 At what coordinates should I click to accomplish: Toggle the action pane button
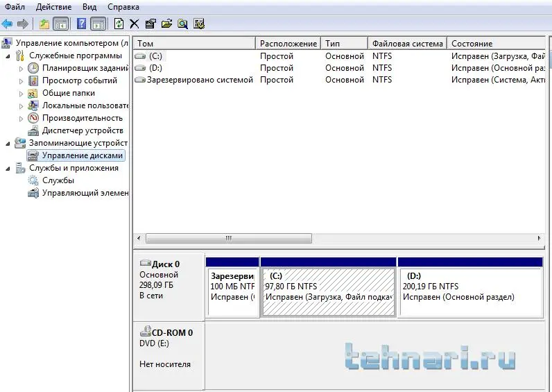(98, 24)
